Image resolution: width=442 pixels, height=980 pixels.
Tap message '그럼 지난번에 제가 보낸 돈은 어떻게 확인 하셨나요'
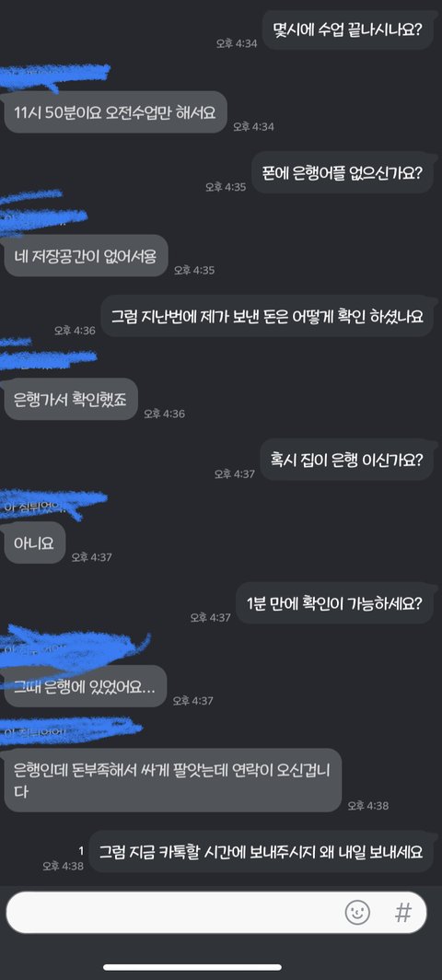coord(268,316)
